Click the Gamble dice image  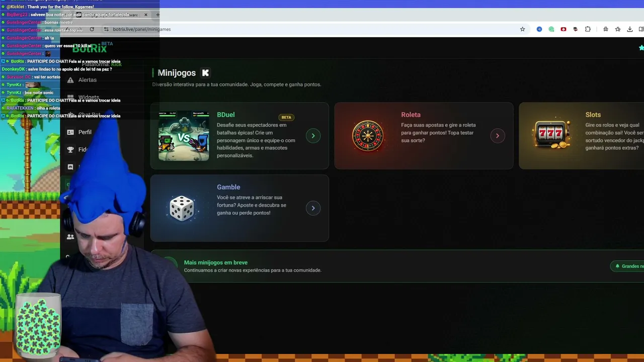tap(182, 208)
